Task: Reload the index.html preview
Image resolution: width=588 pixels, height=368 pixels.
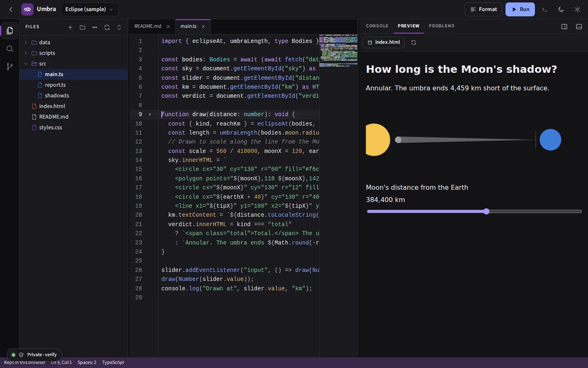Action: [414, 43]
